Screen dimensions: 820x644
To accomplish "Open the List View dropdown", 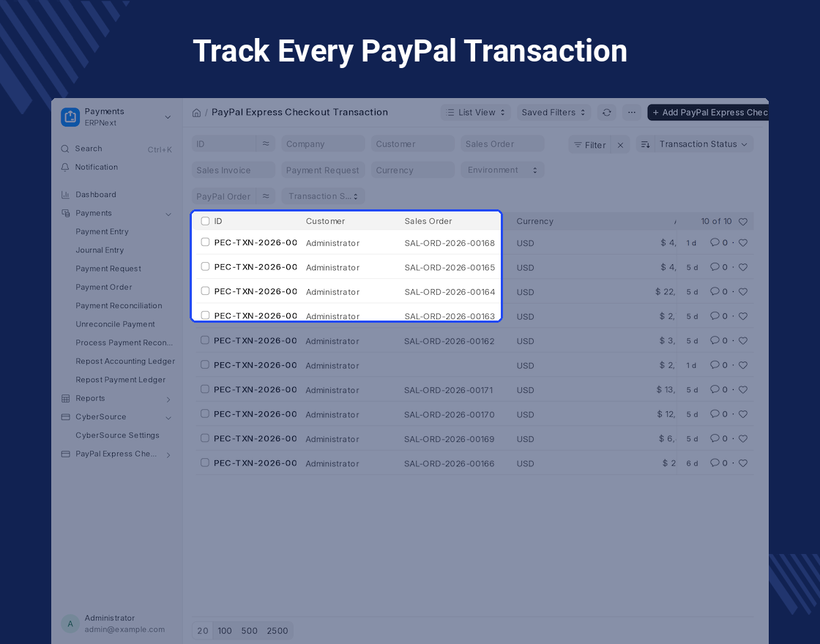I will point(476,113).
